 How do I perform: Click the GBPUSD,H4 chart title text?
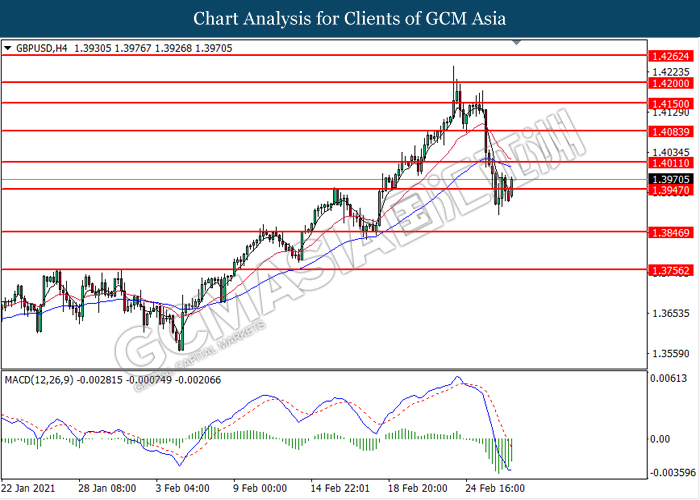point(42,48)
